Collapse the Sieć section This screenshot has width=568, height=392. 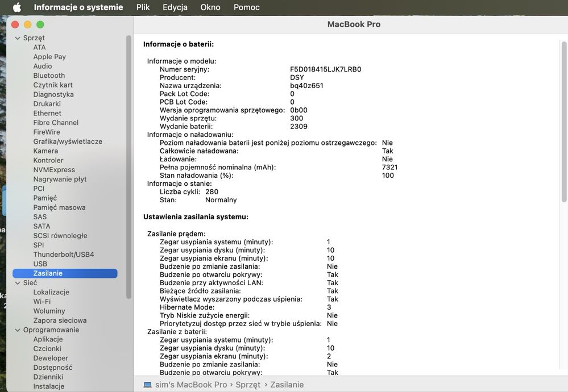pos(18,283)
